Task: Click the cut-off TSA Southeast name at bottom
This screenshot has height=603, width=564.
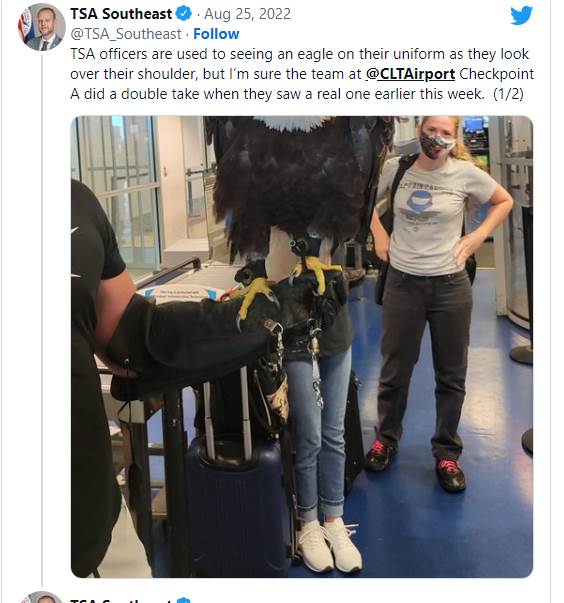Action: 121,600
